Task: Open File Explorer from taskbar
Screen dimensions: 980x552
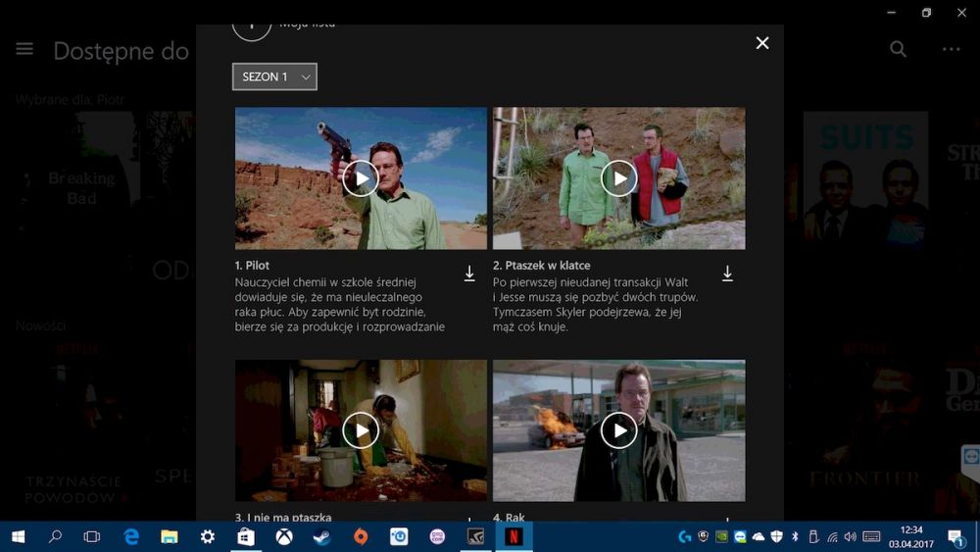Action: pos(170,536)
